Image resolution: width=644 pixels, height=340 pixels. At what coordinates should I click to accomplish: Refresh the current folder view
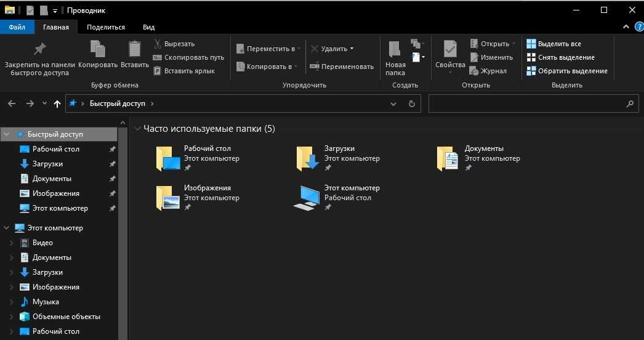(412, 104)
